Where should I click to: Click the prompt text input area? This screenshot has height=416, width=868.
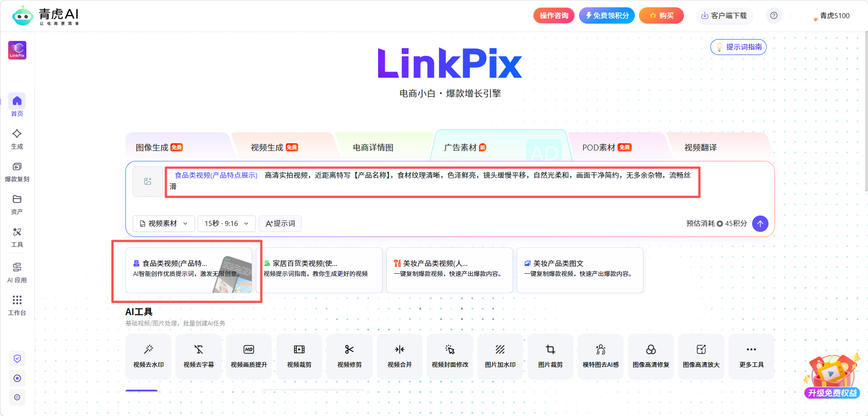[432, 182]
